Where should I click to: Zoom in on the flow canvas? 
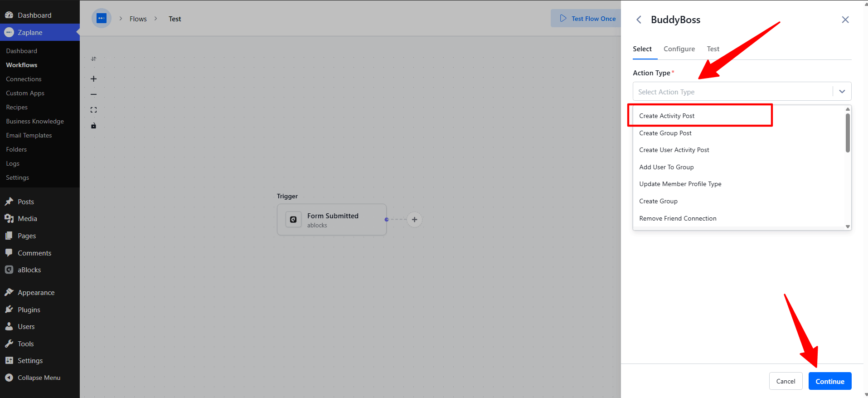pyautogui.click(x=94, y=79)
